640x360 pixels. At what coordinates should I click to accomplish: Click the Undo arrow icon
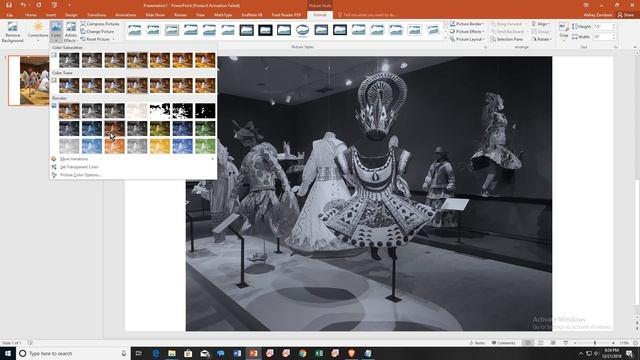click(23, 5)
